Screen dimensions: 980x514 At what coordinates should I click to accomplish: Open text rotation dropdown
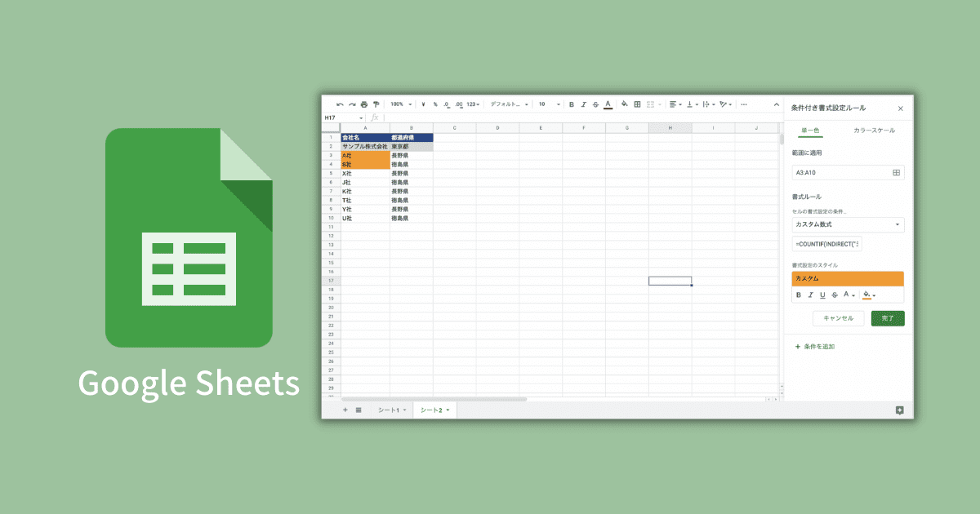tap(725, 104)
